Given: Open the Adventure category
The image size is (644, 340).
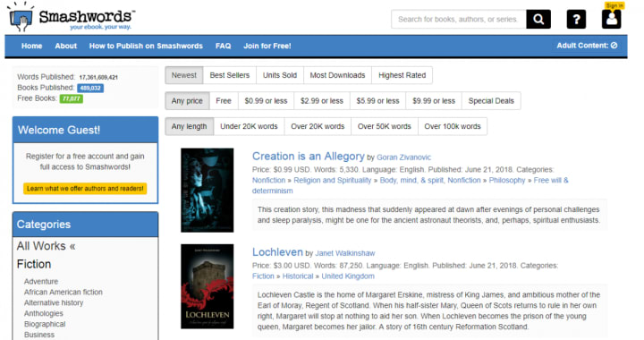Looking at the screenshot, I should (41, 281).
